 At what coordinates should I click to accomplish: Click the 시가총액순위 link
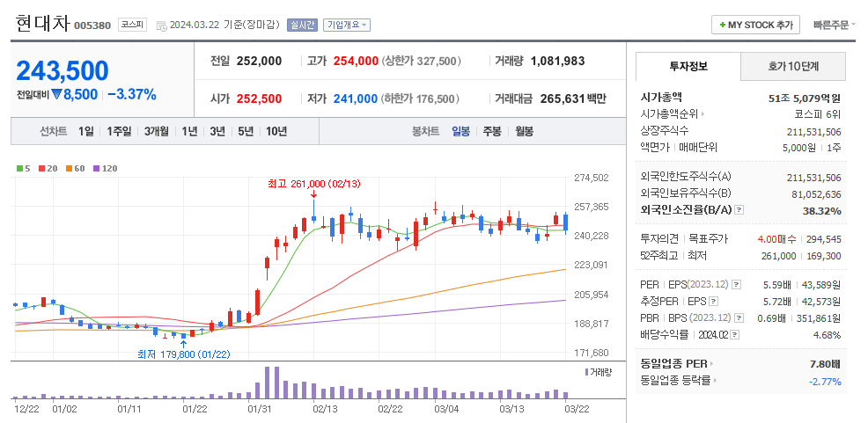click(669, 114)
